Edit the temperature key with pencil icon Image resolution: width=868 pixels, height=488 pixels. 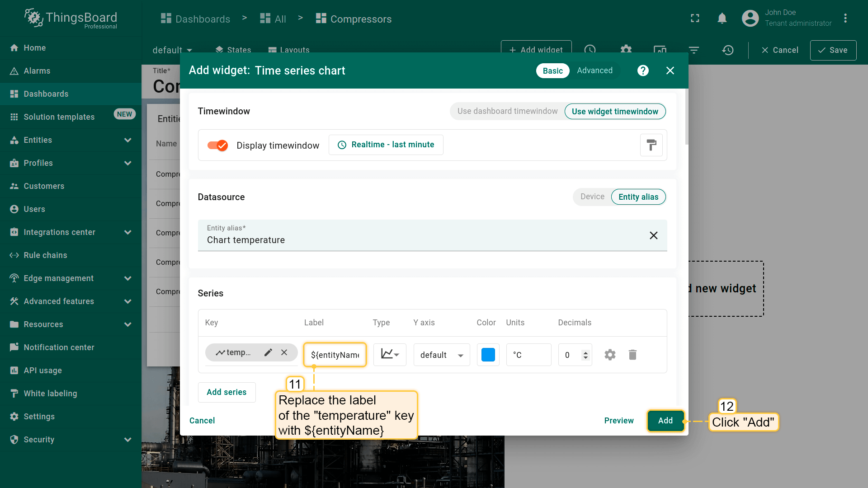coord(268,352)
